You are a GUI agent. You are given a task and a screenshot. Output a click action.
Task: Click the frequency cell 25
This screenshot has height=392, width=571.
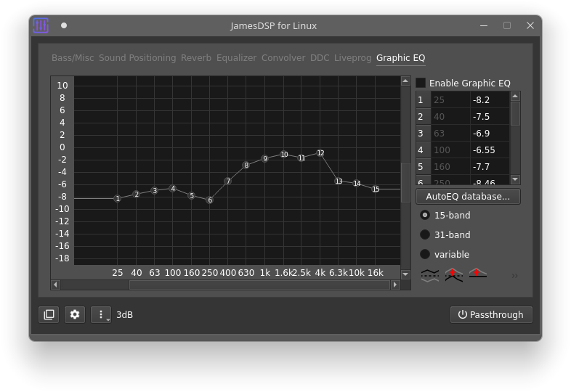450,99
